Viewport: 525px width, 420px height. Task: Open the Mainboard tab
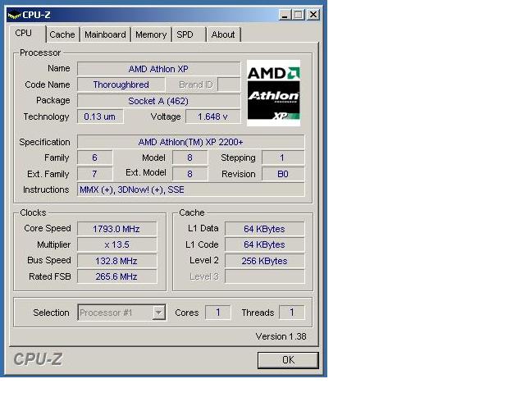pos(105,34)
